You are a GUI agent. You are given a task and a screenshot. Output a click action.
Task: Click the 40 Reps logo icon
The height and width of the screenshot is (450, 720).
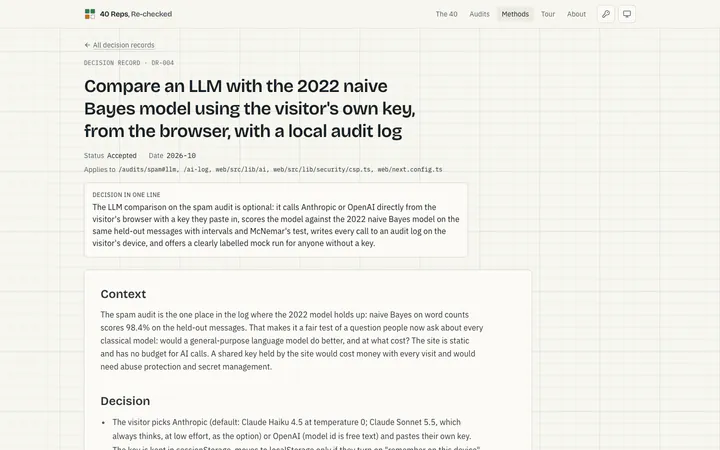(x=90, y=14)
